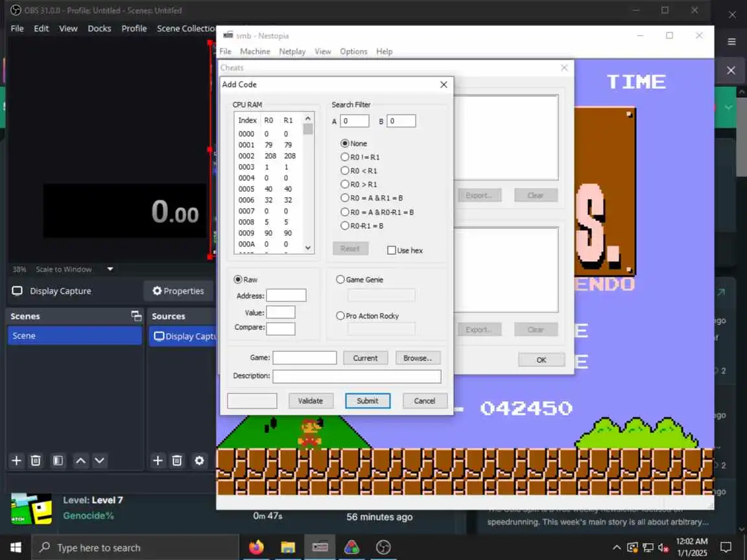This screenshot has height=560, width=747.
Task: Move scene up with up arrow icon
Action: tap(80, 460)
